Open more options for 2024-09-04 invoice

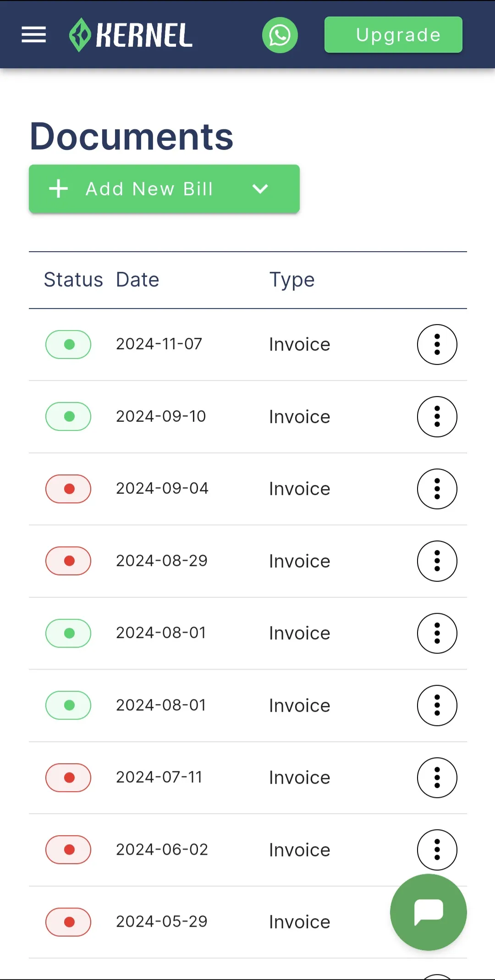437,489
